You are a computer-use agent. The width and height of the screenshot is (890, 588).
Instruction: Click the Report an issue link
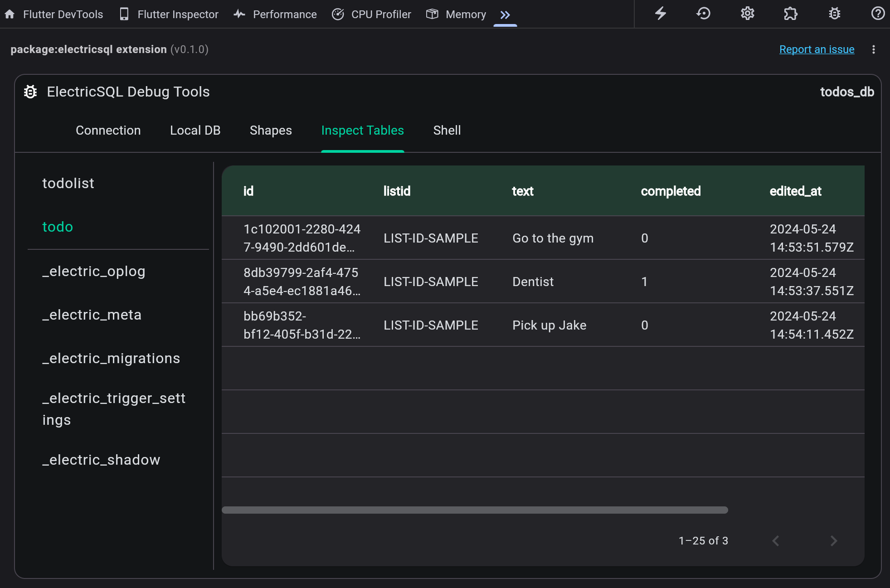pyautogui.click(x=817, y=49)
